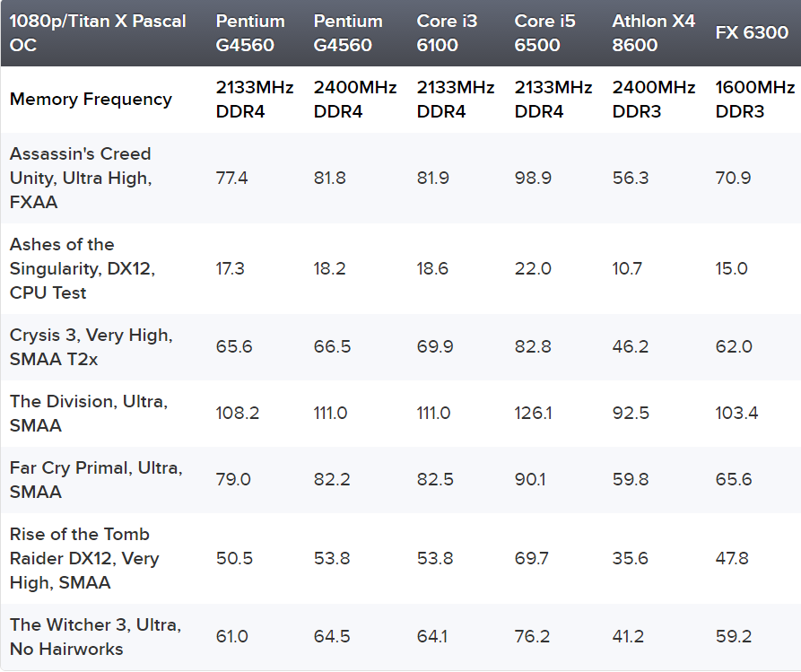Click the Athlon X4 8600 column header
The width and height of the screenshot is (801, 672).
pos(653,33)
